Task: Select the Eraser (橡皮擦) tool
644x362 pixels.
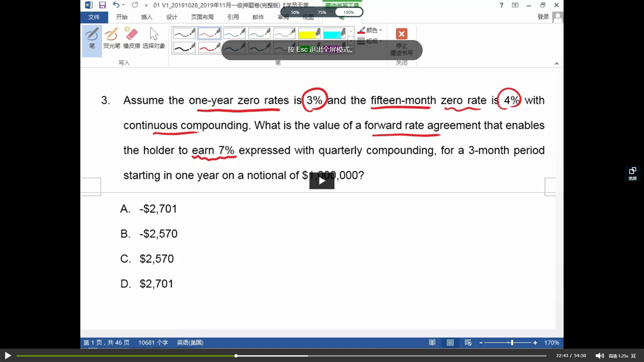Action: click(131, 38)
